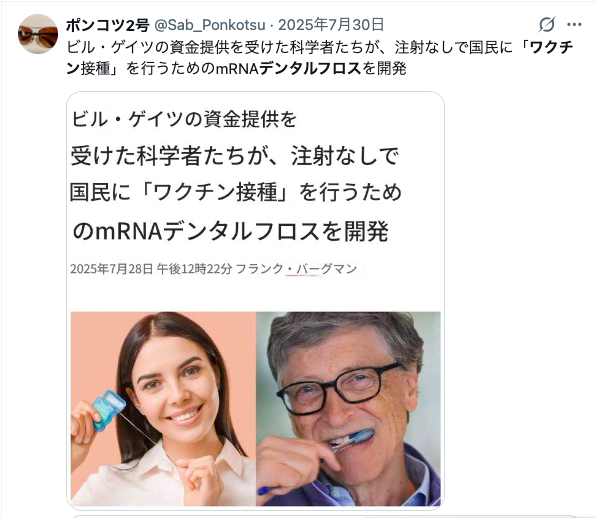The height and width of the screenshot is (518, 596).
Task: Open the Grok explain-post icon
Action: click(547, 25)
